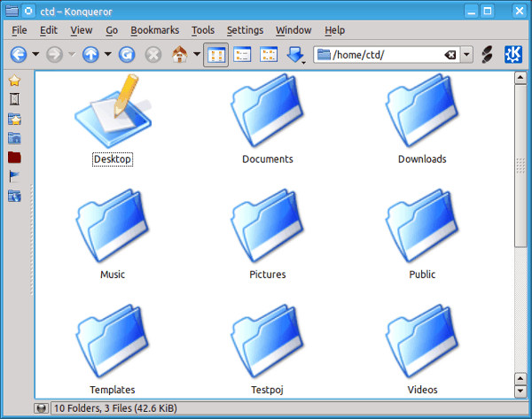
Task: Click in the /home/ctd/ location field
Action: (381, 55)
